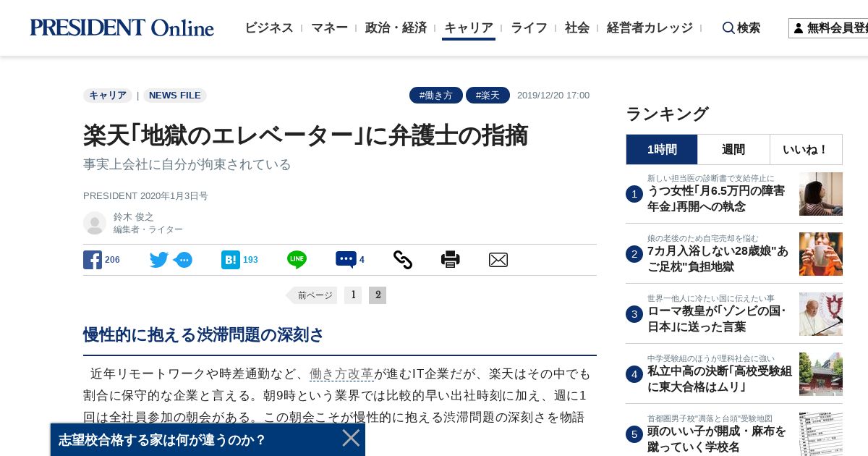
Task: Open the 働き方改革 inline link
Action: pyautogui.click(x=341, y=374)
